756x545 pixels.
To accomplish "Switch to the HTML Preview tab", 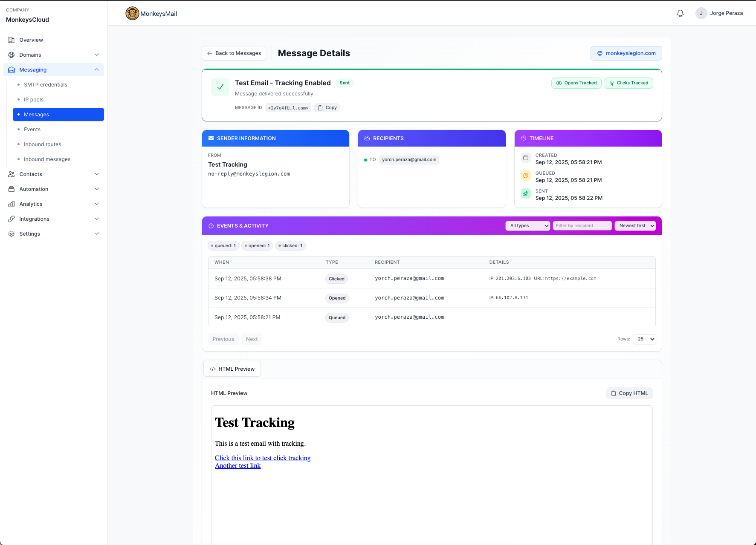I will tap(232, 369).
